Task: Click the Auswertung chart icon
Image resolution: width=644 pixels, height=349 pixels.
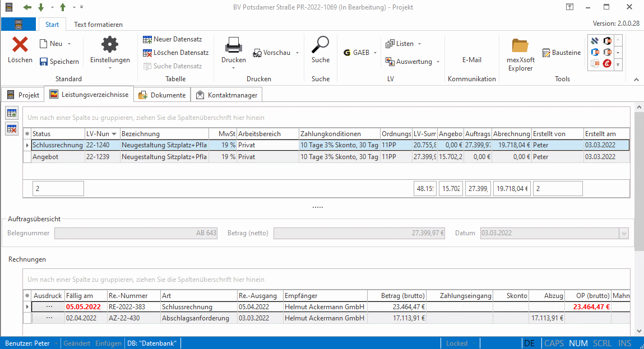Action: coord(390,62)
